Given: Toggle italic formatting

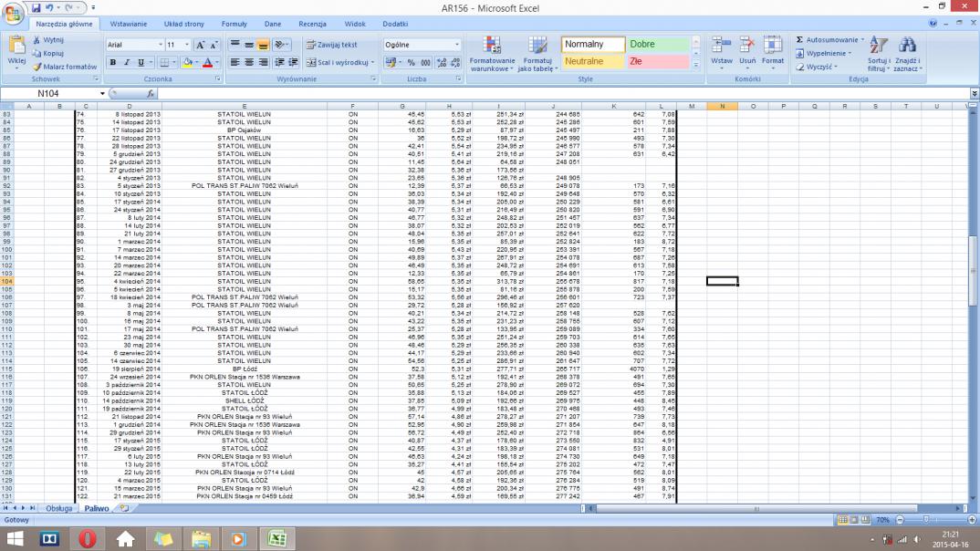Looking at the screenshot, I should 126,63.
